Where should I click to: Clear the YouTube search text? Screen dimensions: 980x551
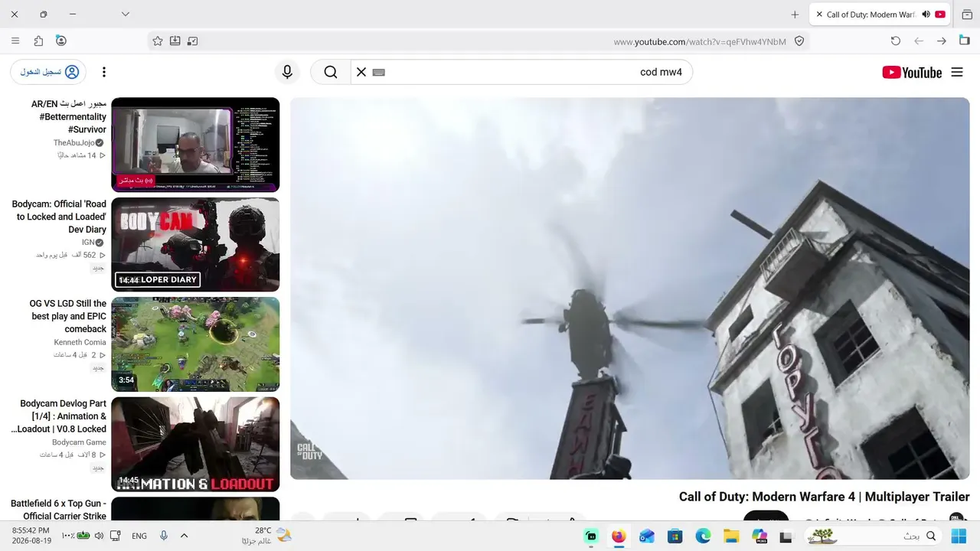[x=361, y=72]
